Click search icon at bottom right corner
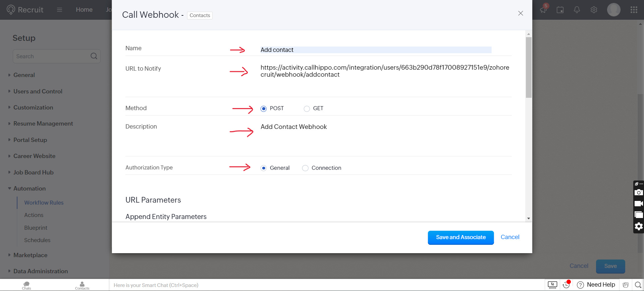 (x=638, y=285)
